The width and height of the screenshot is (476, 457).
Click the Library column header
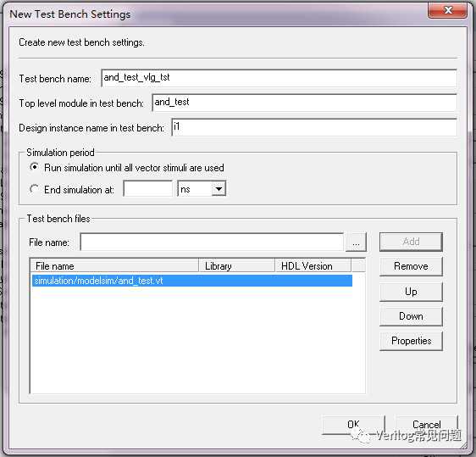pos(237,266)
